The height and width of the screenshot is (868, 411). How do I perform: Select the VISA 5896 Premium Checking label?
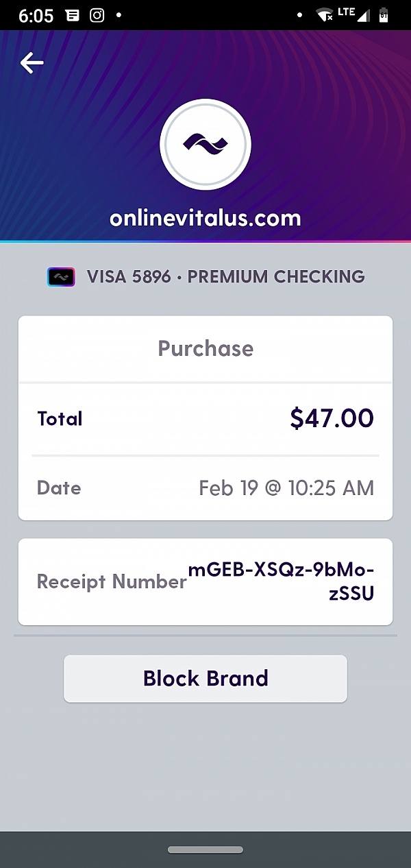pos(225,277)
